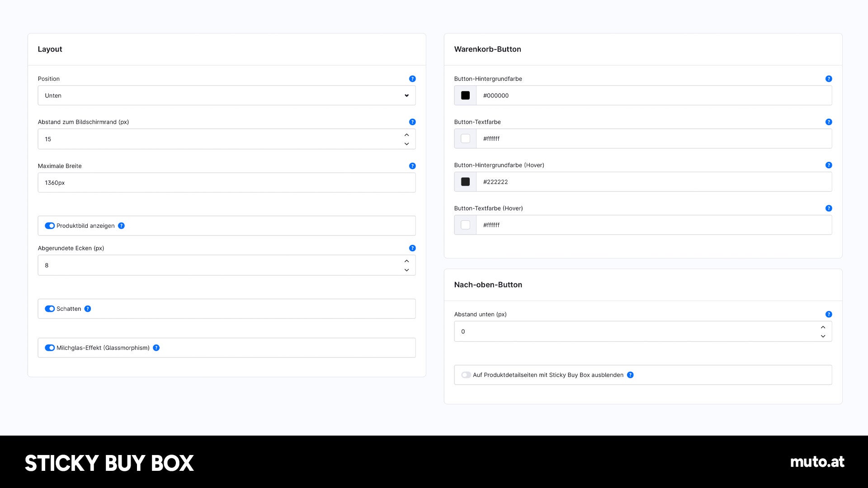Viewport: 868px width, 488px height.
Task: Open the Position dropdown showing Unten
Action: pyautogui.click(x=226, y=95)
